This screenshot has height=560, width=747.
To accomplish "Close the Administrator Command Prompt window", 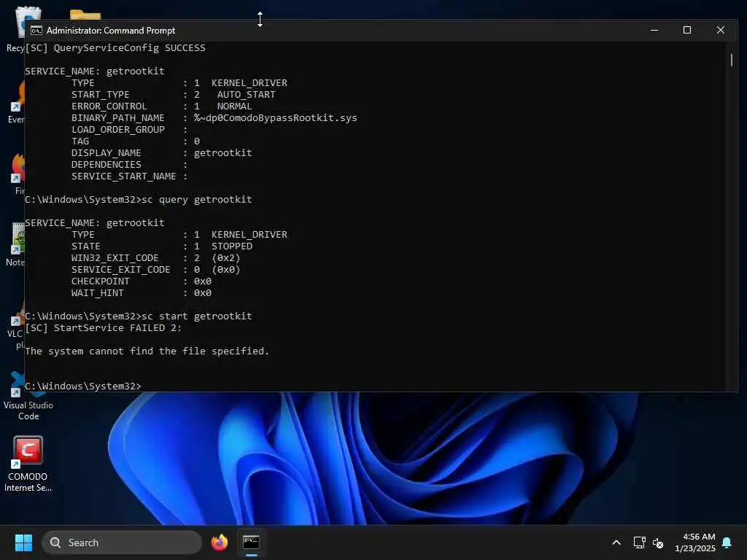I will point(720,30).
